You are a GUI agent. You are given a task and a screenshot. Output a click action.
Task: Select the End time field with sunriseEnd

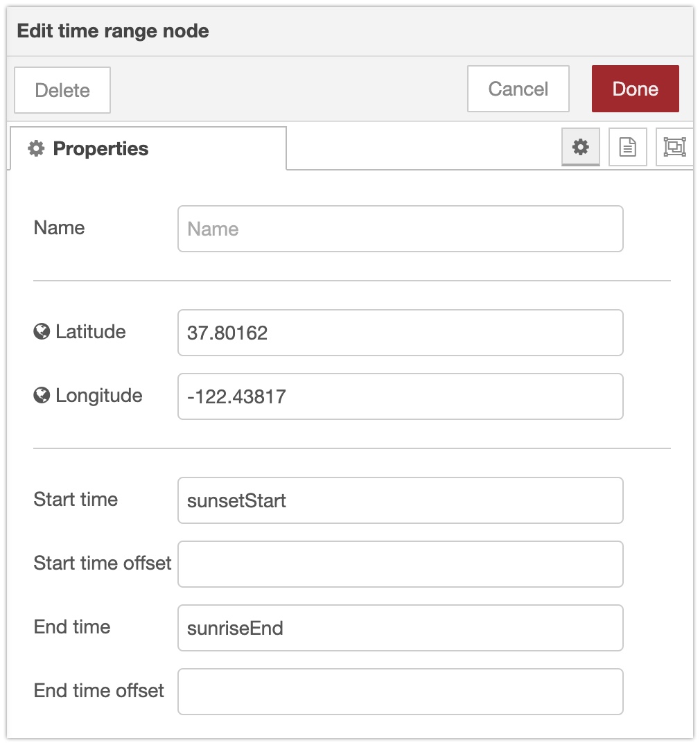tap(400, 628)
